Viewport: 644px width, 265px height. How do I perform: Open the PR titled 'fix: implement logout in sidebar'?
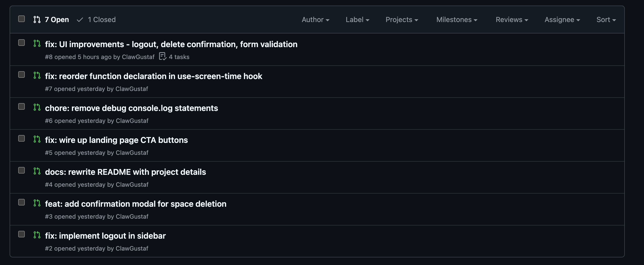(x=105, y=235)
